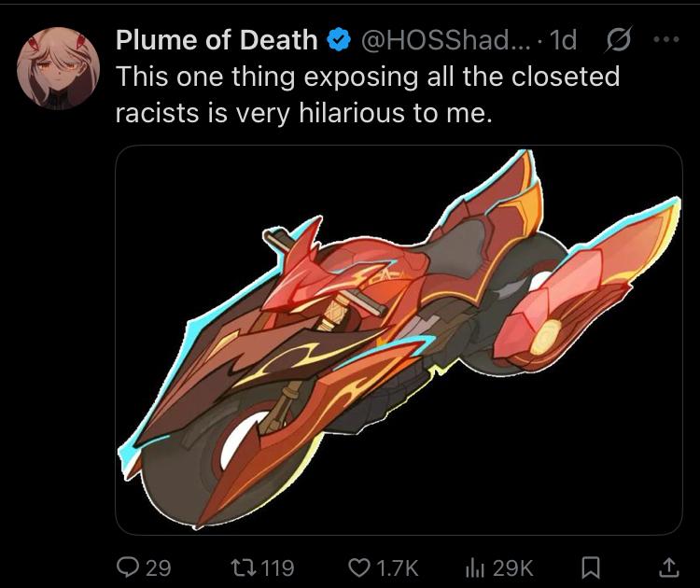The height and width of the screenshot is (588, 700).
Task: Open the Plume of Death display name
Action: click(217, 40)
